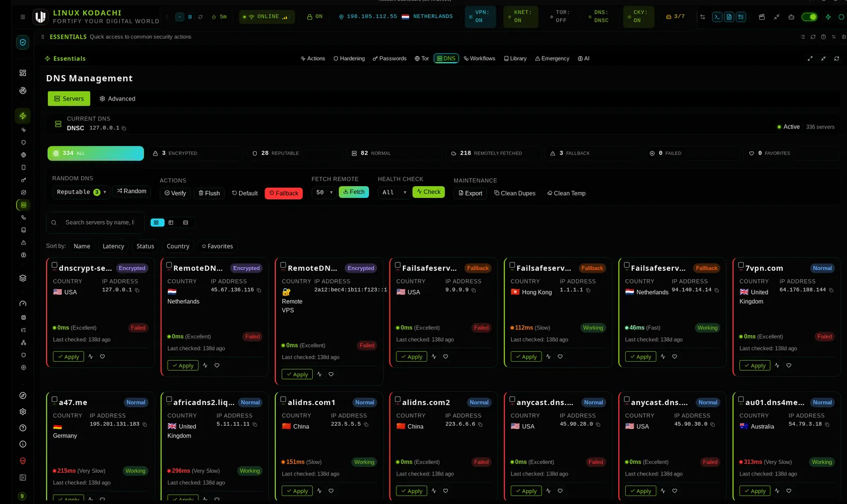Check the 7vpn.com card checkbox

[x=741, y=265]
